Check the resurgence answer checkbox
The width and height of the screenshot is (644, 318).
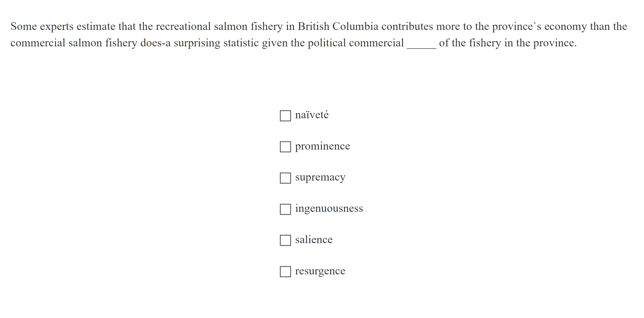pos(285,272)
